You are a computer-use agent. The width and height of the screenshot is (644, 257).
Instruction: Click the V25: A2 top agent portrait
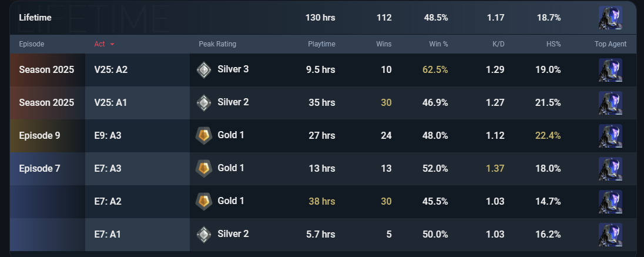[611, 70]
